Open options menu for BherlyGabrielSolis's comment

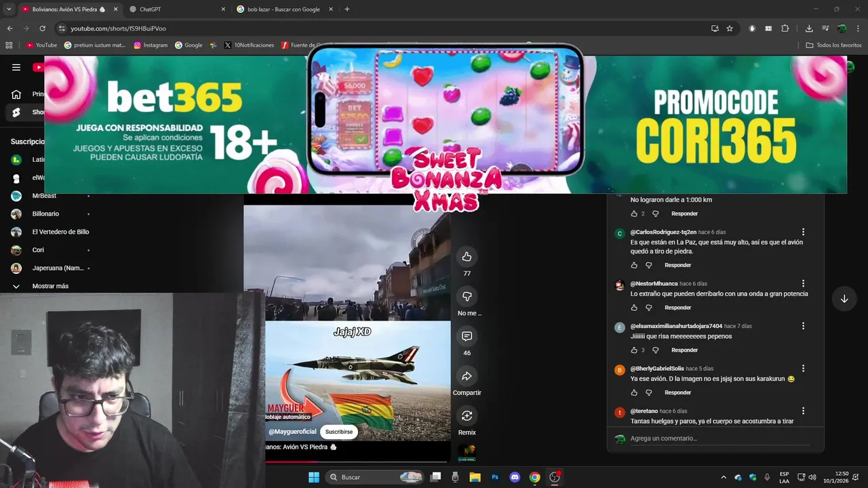[x=803, y=369]
